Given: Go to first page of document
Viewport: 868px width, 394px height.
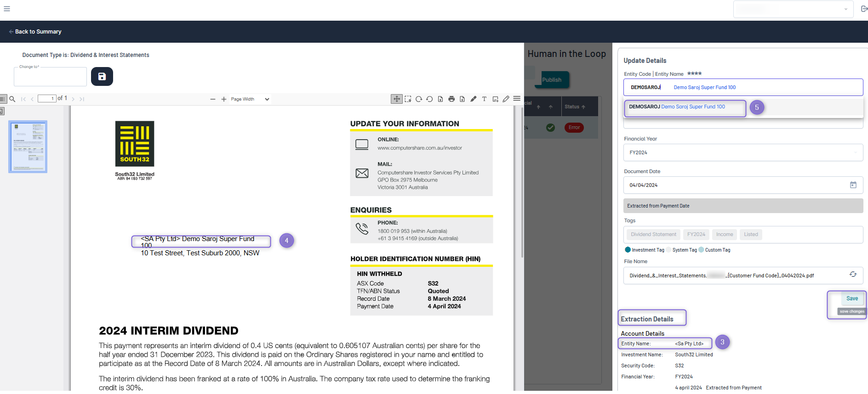Looking at the screenshot, I should [x=23, y=99].
